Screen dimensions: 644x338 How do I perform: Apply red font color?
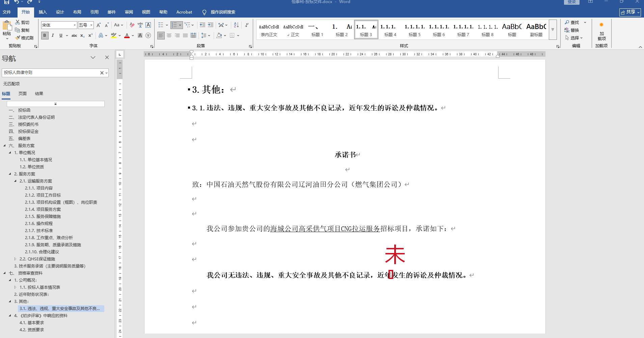click(x=127, y=35)
